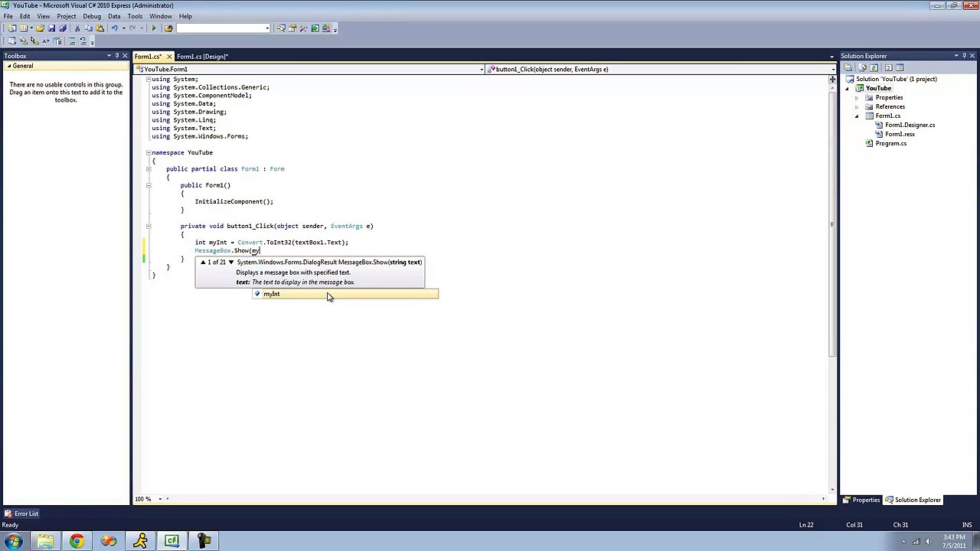The height and width of the screenshot is (551, 980).
Task: Click the Paste clipboard icon
Action: [100, 28]
